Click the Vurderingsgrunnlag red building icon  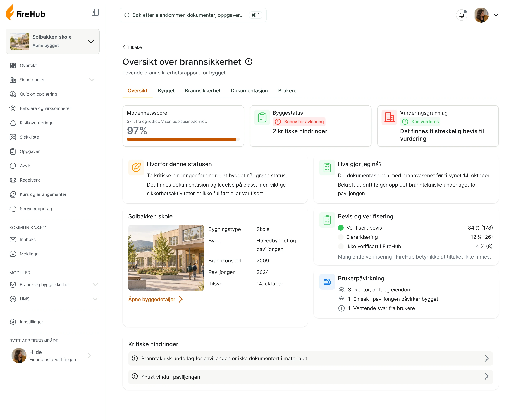point(389,118)
